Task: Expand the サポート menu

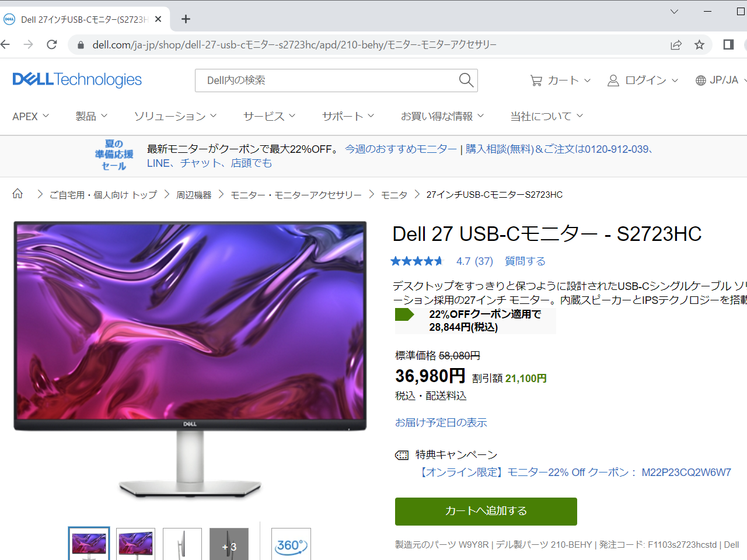Action: tap(348, 116)
